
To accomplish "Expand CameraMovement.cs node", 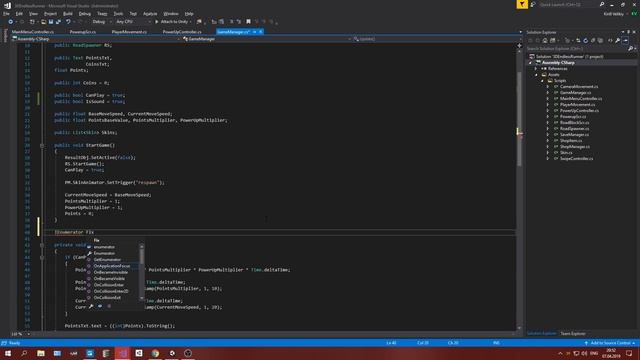I will pos(548,87).
